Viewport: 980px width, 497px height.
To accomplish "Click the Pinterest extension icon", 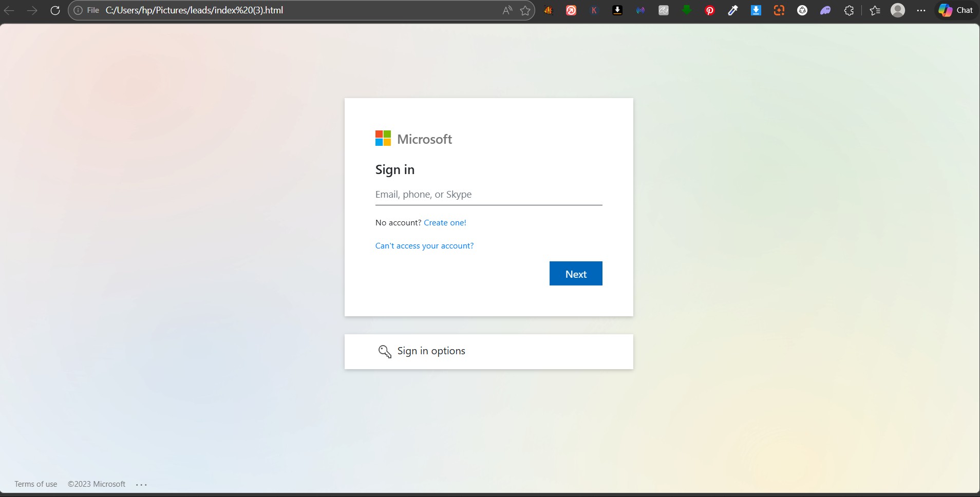I will (x=710, y=10).
